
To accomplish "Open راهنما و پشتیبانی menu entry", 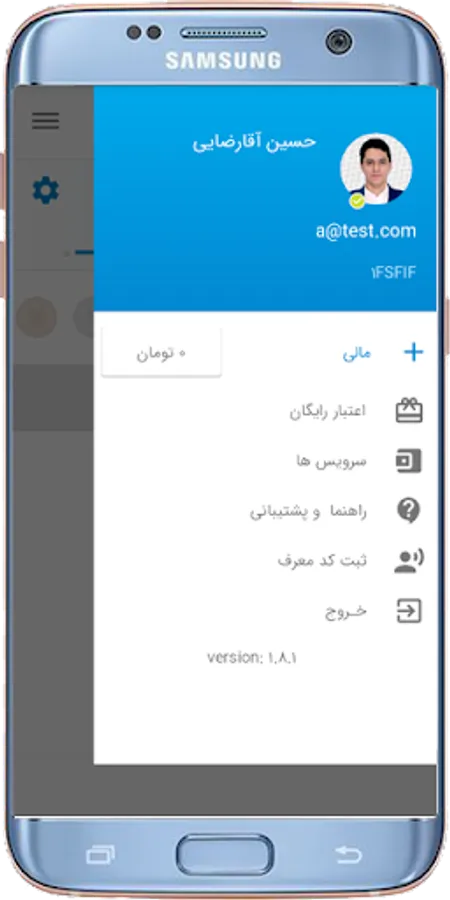I will 308,511.
